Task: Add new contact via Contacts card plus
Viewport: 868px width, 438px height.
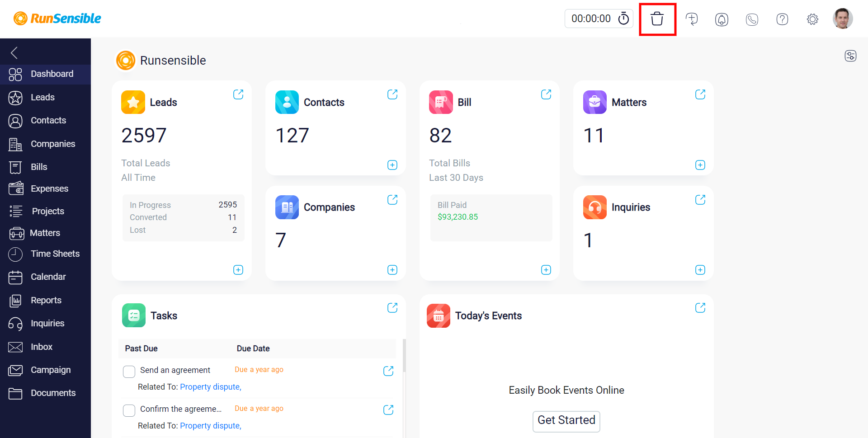Action: (392, 165)
